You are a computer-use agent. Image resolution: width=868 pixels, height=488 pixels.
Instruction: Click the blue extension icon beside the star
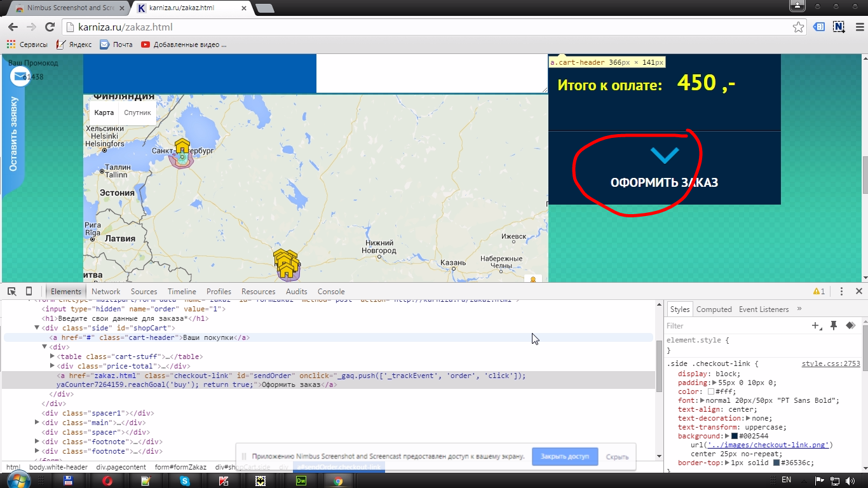click(x=820, y=27)
